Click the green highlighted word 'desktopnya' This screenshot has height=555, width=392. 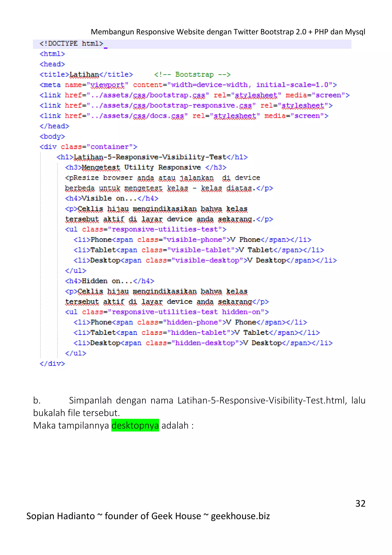click(135, 425)
